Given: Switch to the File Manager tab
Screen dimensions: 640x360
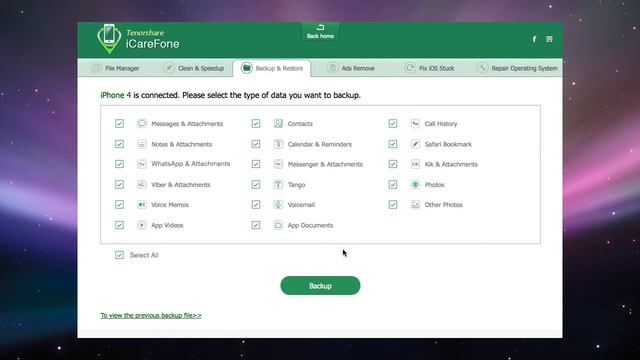Looking at the screenshot, I should (115, 68).
